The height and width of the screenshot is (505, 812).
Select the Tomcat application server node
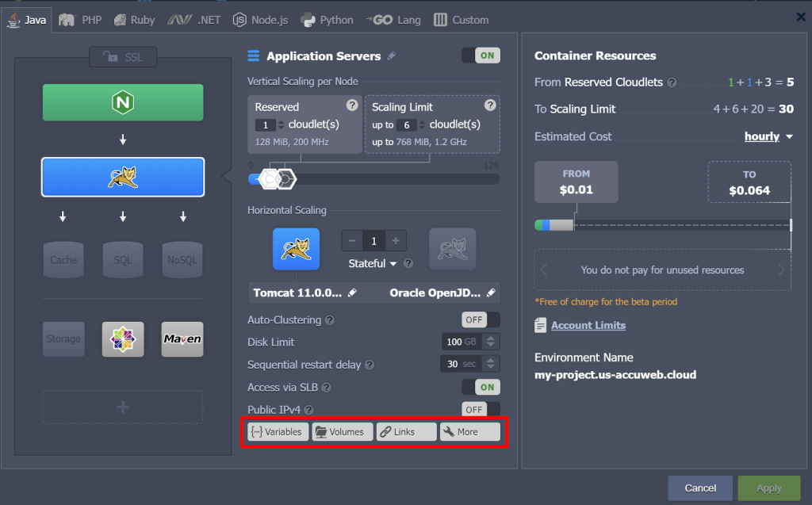point(122,177)
